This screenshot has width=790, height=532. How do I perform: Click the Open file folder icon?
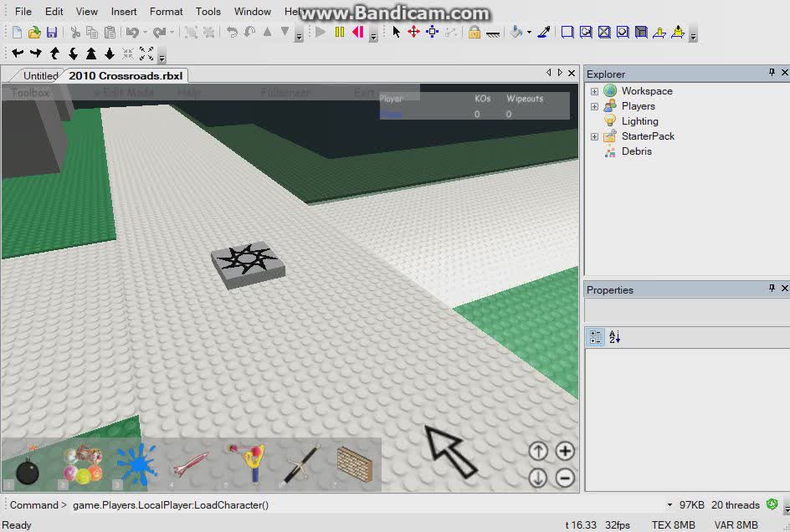coord(34,33)
